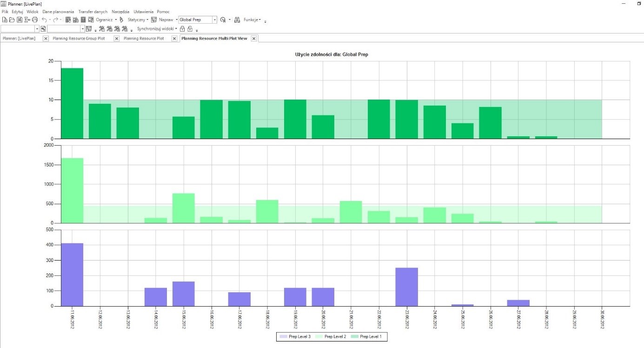Close the Planning Resource Group Plot tab
This screenshot has width=644, height=348.
point(116,39)
